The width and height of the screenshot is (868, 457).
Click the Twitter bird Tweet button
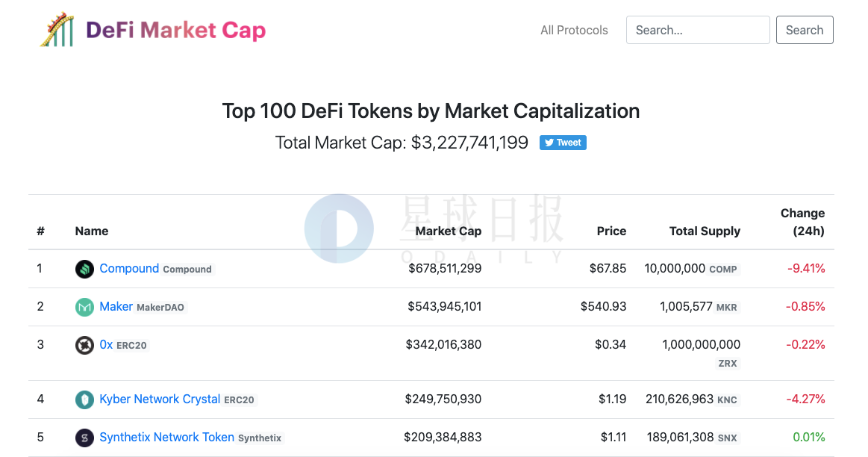tap(563, 143)
